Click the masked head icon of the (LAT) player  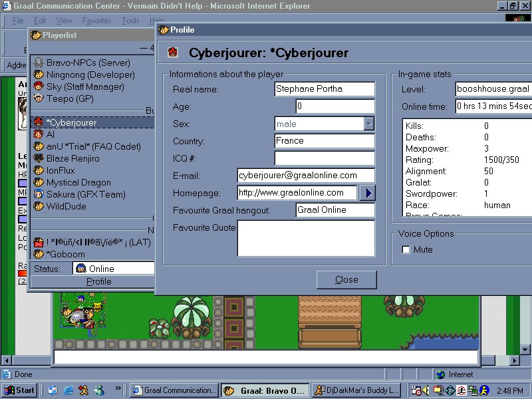pyautogui.click(x=39, y=242)
